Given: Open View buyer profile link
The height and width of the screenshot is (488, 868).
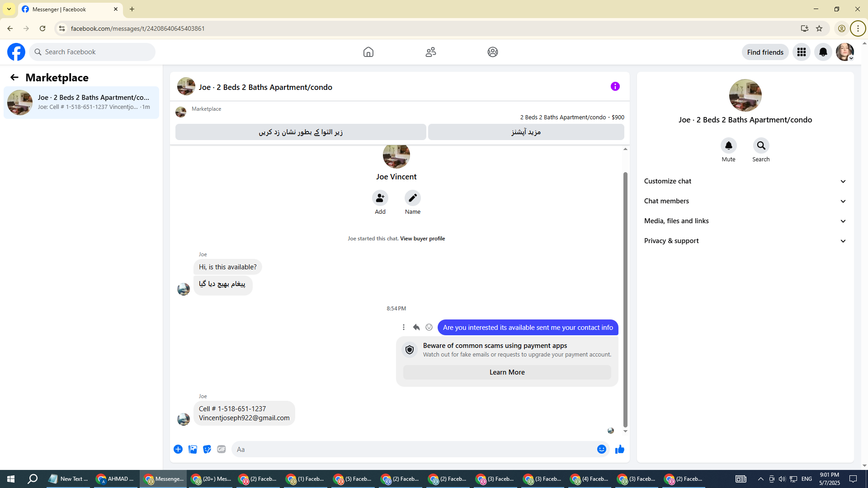Looking at the screenshot, I should click(x=422, y=239).
